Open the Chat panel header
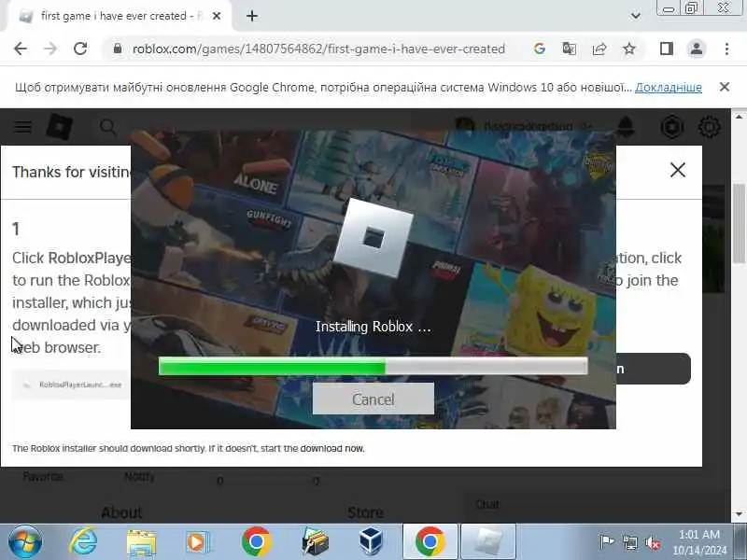The width and height of the screenshot is (747, 560). pos(486,504)
